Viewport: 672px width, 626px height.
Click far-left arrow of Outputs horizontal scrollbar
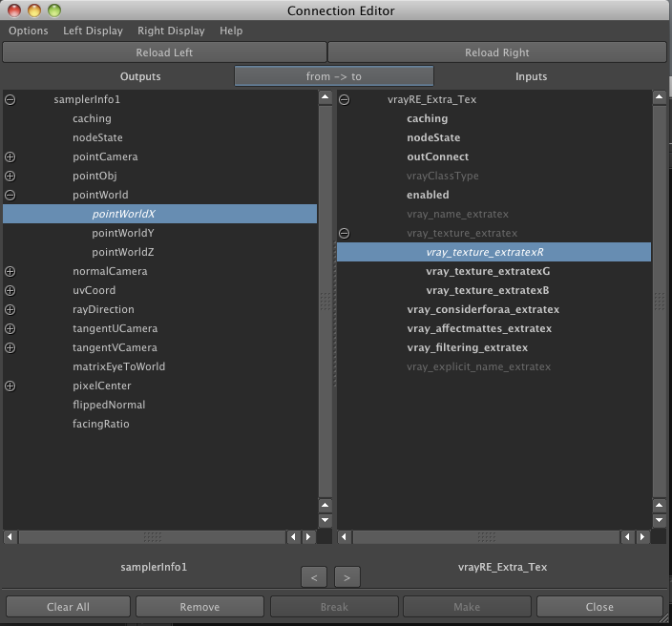(x=10, y=537)
